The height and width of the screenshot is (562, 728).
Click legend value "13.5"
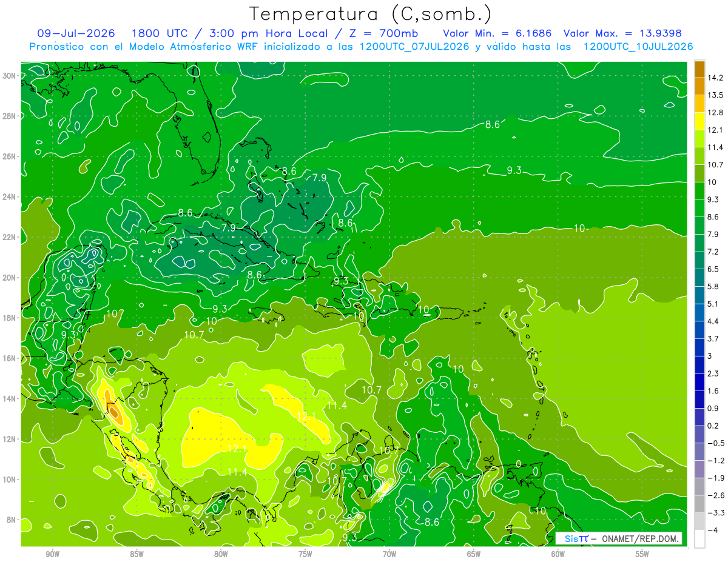[x=715, y=95]
